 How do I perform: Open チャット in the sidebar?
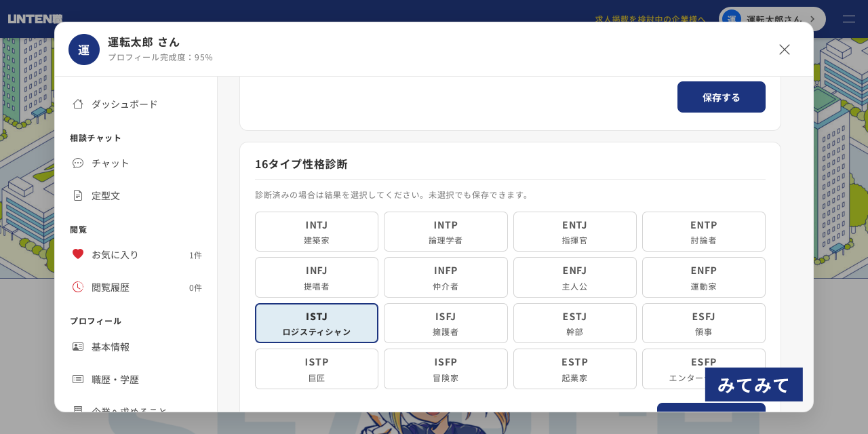pyautogui.click(x=136, y=163)
